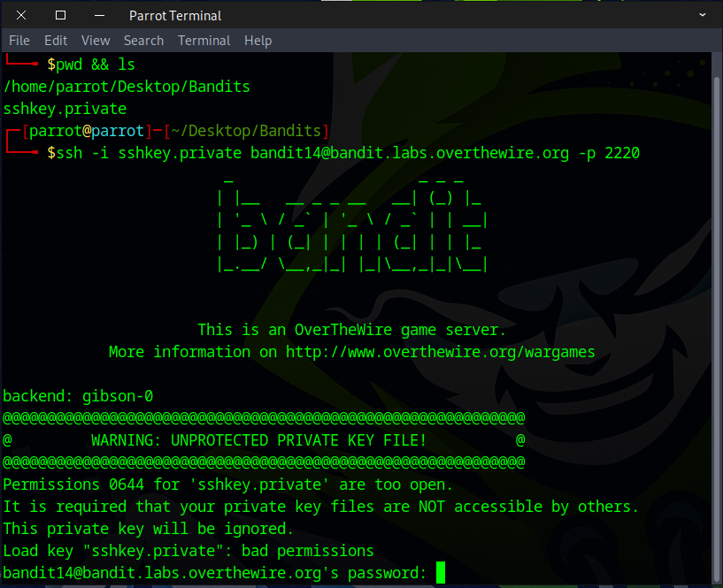Image resolution: width=723 pixels, height=588 pixels.
Task: Open the File menu
Action: (19, 41)
